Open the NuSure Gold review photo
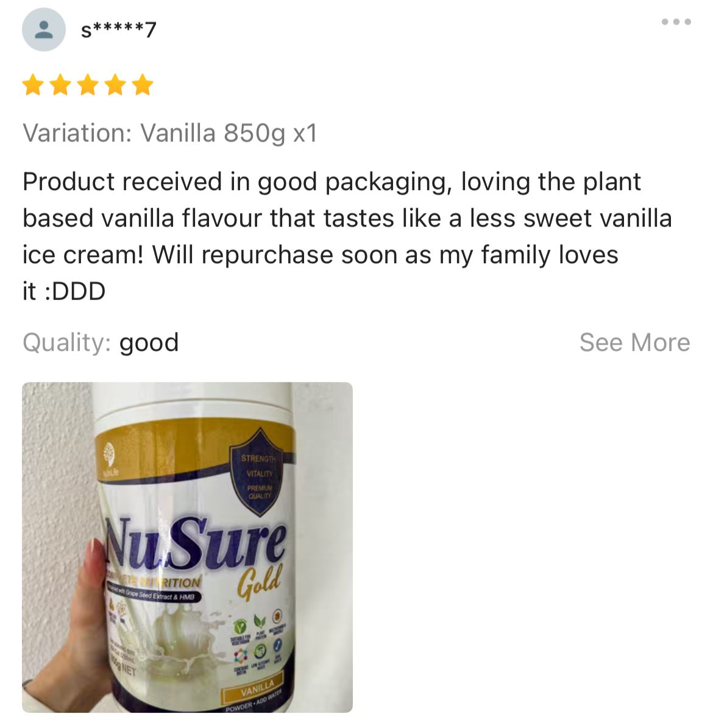 pos(187,547)
